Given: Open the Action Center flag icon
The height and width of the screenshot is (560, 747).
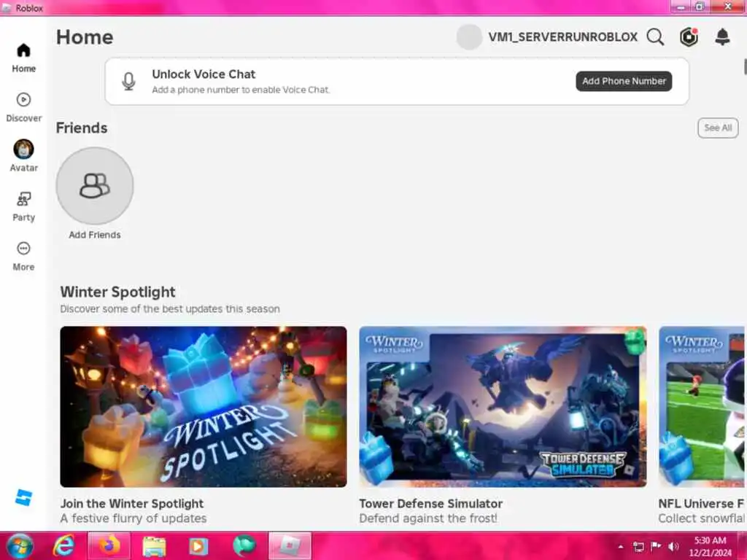Looking at the screenshot, I should pos(656,546).
